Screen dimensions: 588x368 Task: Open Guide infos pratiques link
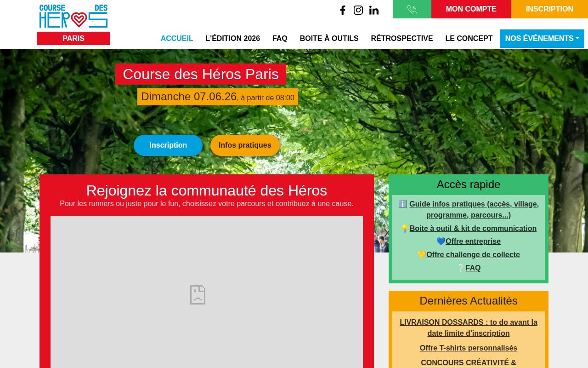point(474,209)
